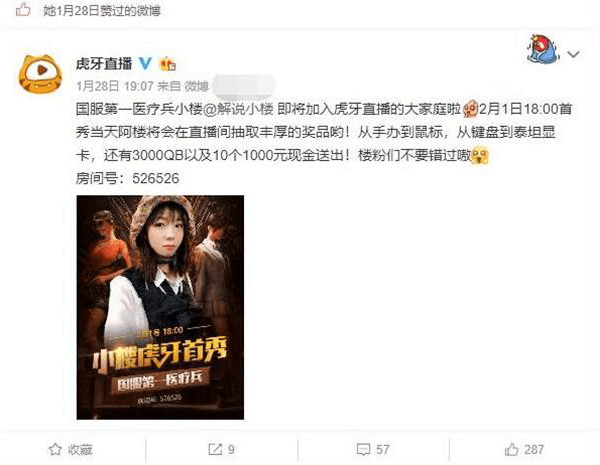Click the blue V verification badge
The image size is (600, 465).
tap(145, 63)
